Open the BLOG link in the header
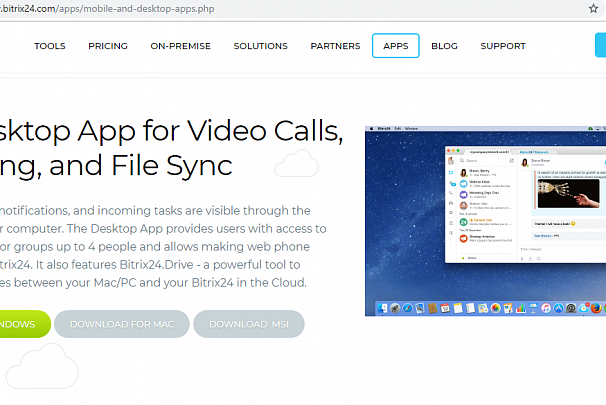The image size is (606, 405). pyautogui.click(x=444, y=46)
